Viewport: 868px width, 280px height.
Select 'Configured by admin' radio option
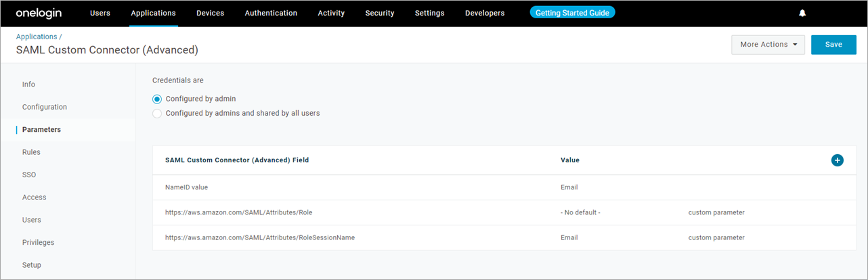(x=157, y=99)
